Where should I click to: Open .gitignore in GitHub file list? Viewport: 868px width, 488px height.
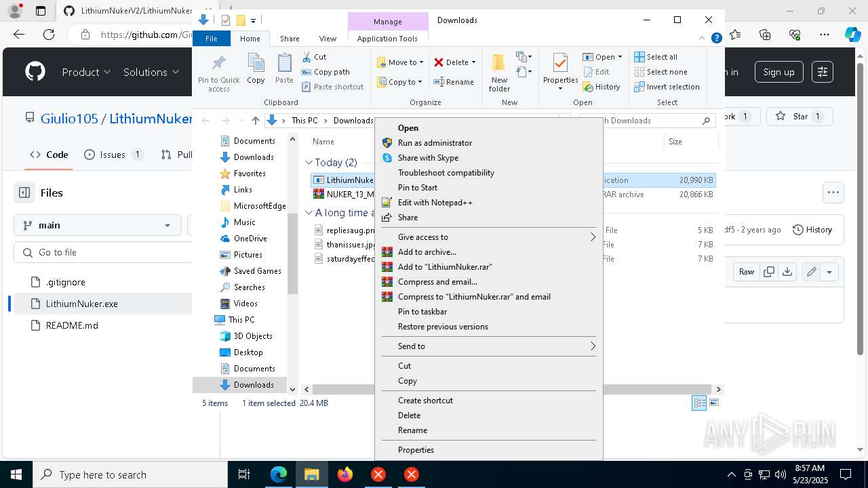click(66, 282)
